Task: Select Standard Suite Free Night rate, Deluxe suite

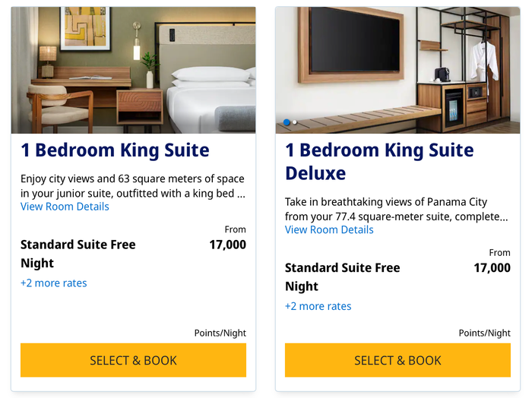Action: tap(342, 276)
